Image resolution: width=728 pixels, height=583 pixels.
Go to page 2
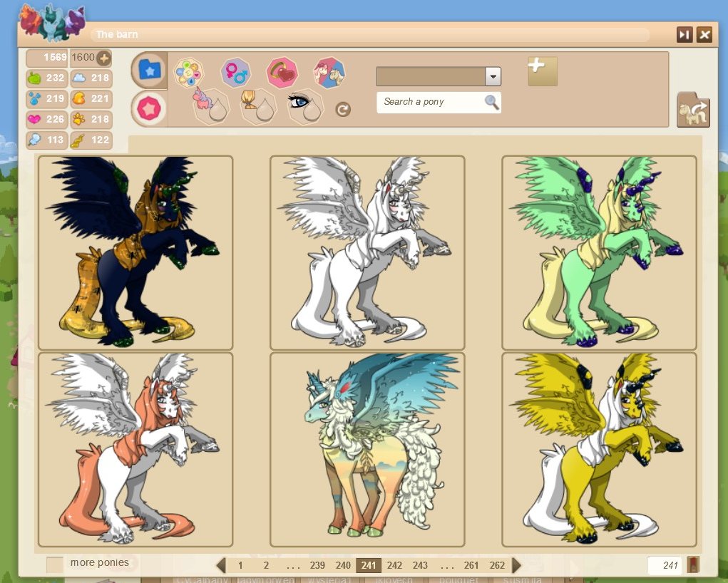pos(266,565)
